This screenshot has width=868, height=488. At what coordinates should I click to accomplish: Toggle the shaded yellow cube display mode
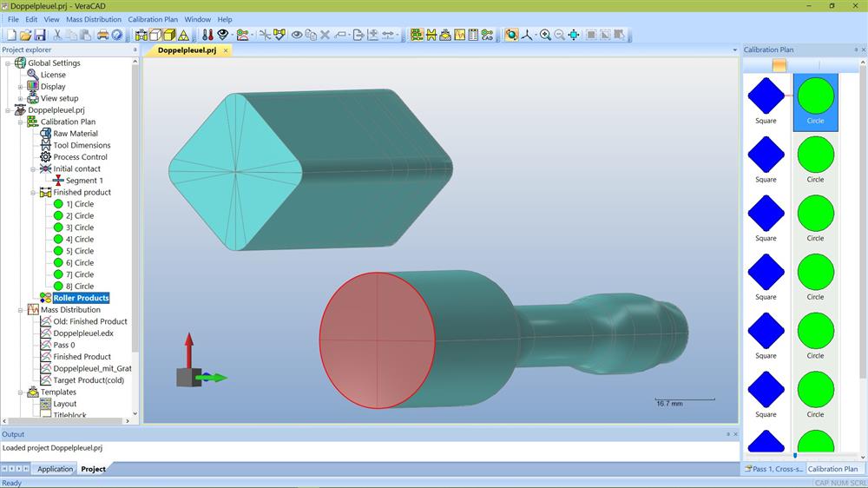click(x=170, y=35)
